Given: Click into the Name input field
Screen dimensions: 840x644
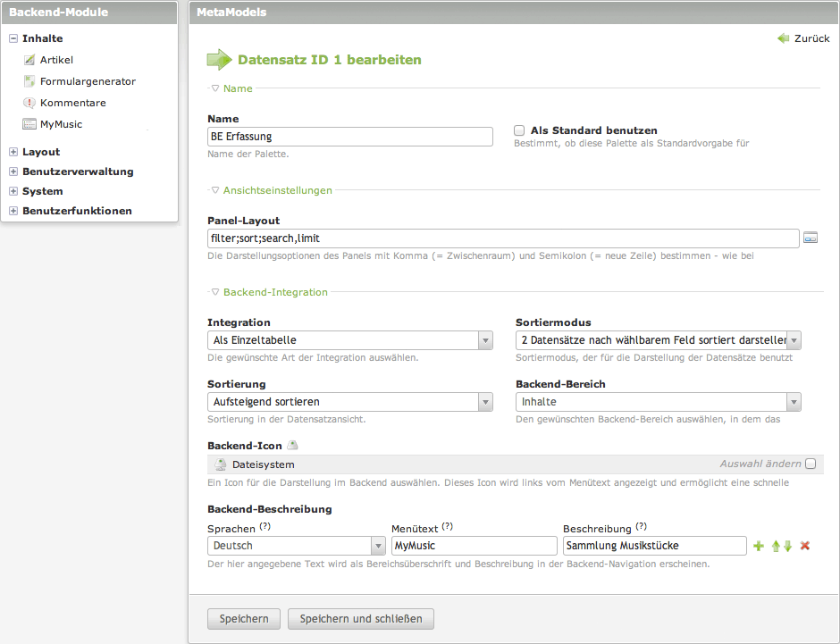Looking at the screenshot, I should click(349, 137).
